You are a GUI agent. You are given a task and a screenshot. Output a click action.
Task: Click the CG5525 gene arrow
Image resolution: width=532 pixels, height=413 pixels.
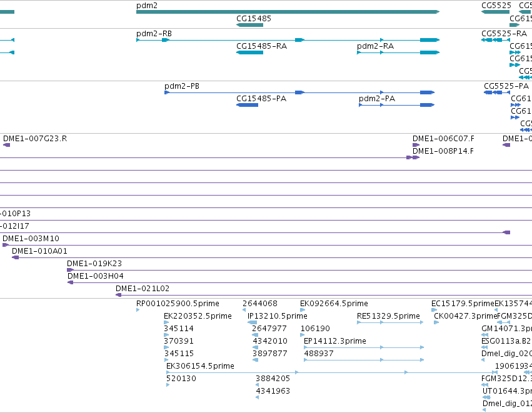495,12
